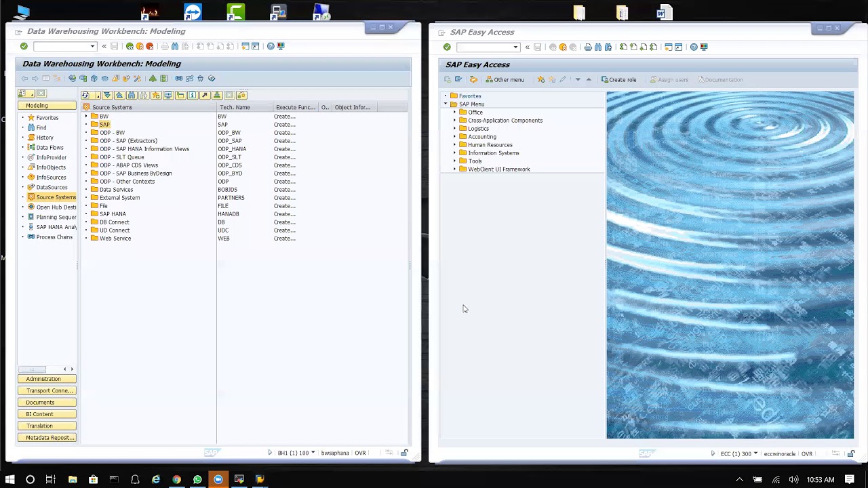Click Cancel icon in Data Warehousing Workbench toolbar
868x488 pixels.
tap(150, 46)
